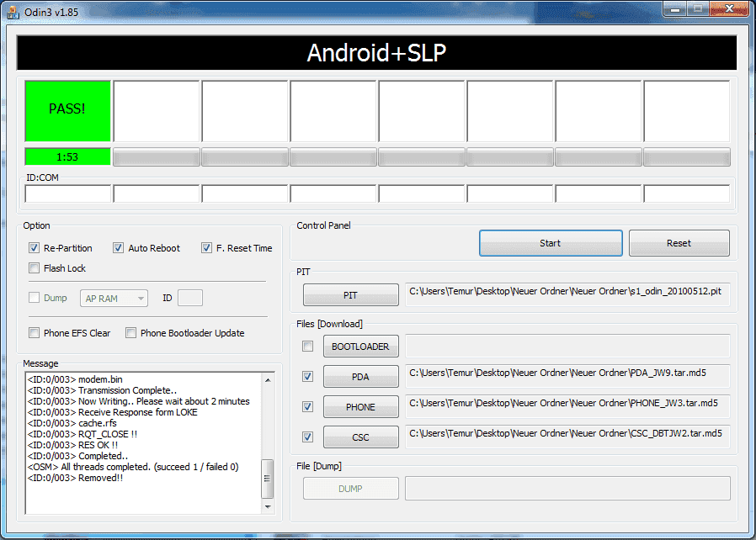756x540 pixels.
Task: Click the Odin3 title bar app icon
Action: (x=13, y=12)
